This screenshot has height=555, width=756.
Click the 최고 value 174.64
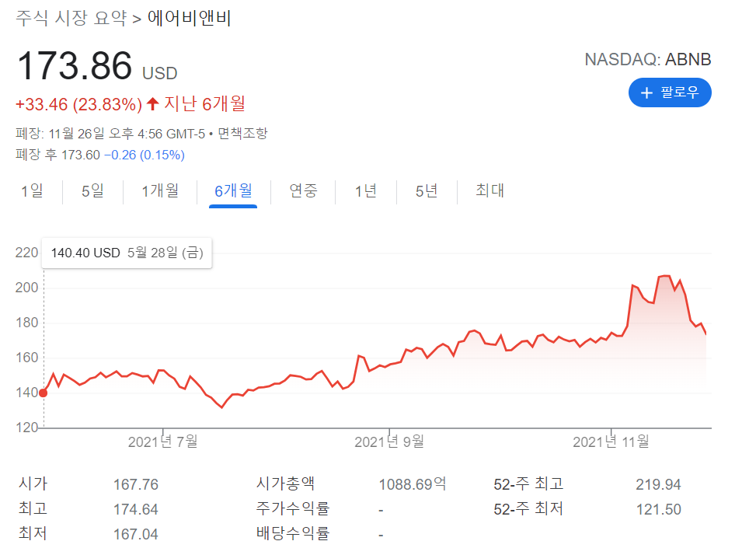[x=135, y=509]
